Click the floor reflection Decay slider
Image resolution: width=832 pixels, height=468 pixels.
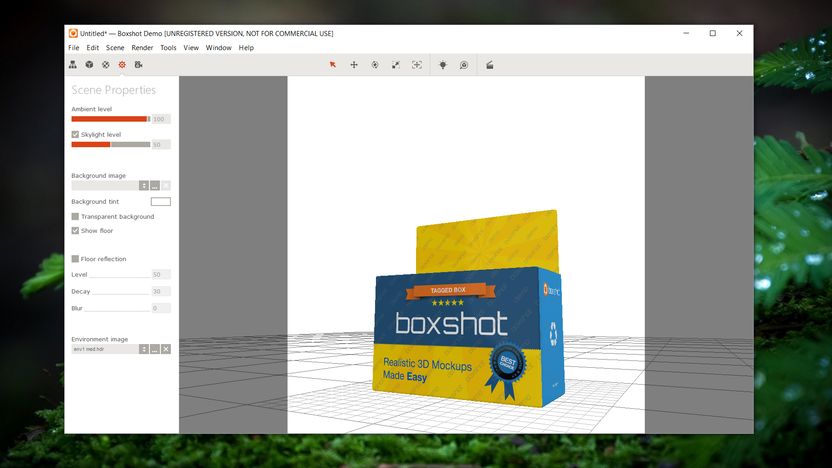click(x=121, y=293)
